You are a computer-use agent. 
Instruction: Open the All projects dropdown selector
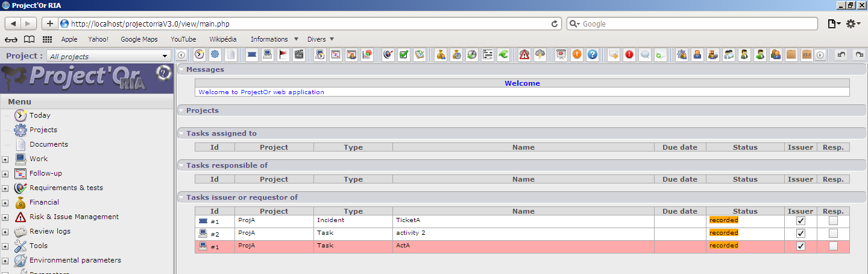click(108, 56)
